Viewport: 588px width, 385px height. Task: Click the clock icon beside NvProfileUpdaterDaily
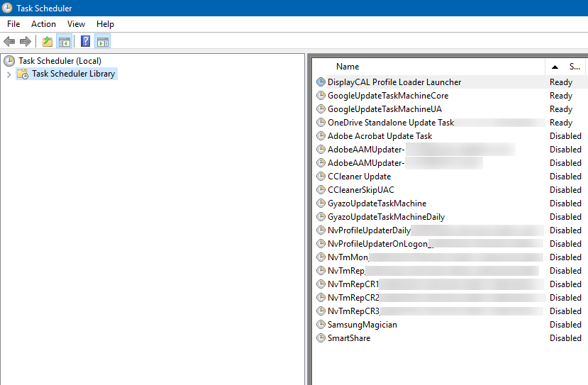coord(321,230)
